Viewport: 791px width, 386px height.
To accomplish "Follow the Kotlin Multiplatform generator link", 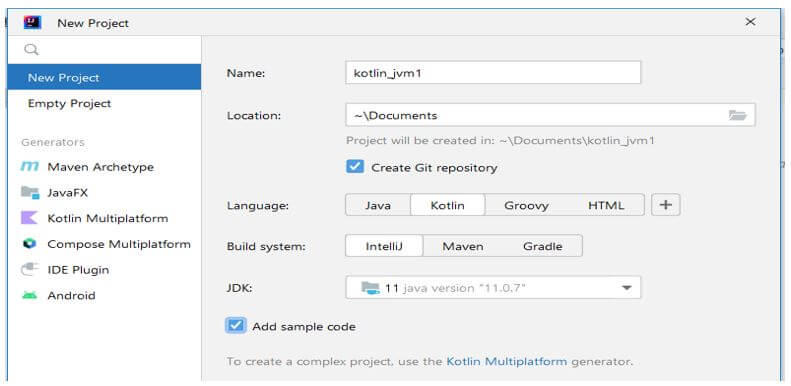I will [x=506, y=361].
